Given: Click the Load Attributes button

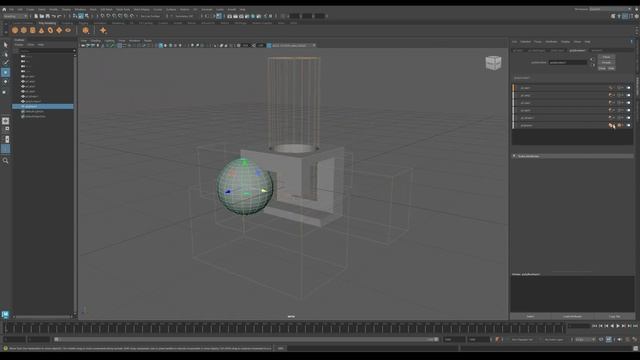Looking at the screenshot, I should 572,316.
